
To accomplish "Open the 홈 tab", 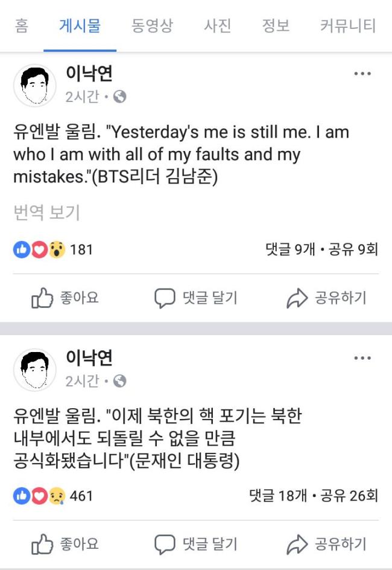I will (x=22, y=25).
